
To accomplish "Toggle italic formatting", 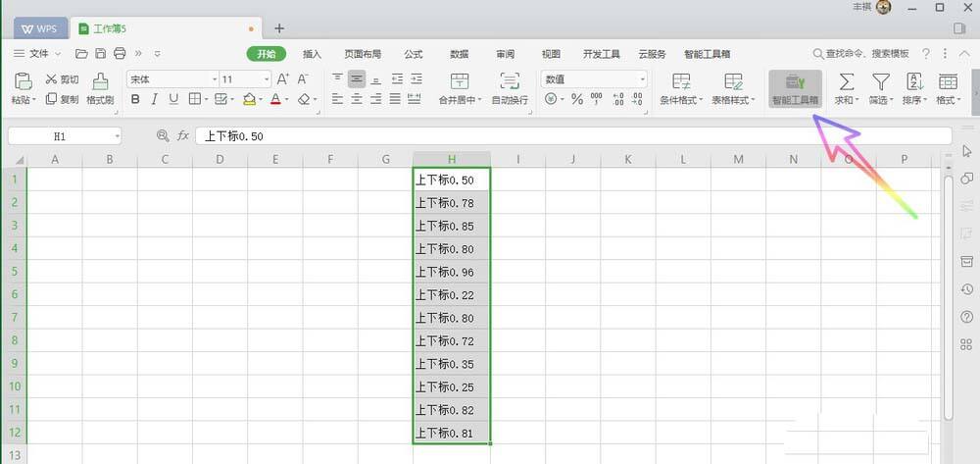I will [155, 99].
